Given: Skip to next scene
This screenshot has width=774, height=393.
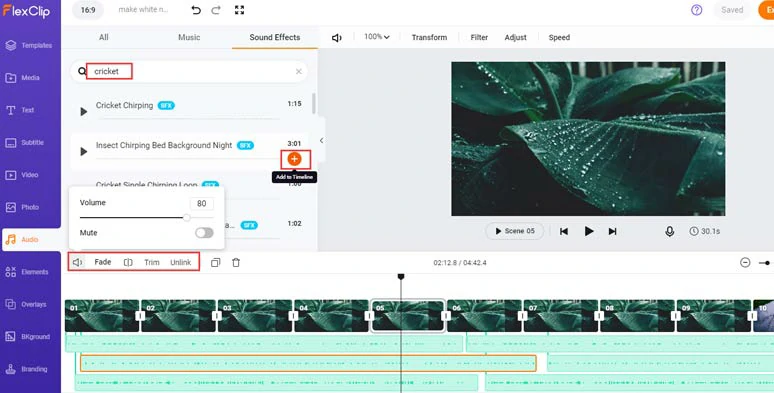Looking at the screenshot, I should coord(612,231).
